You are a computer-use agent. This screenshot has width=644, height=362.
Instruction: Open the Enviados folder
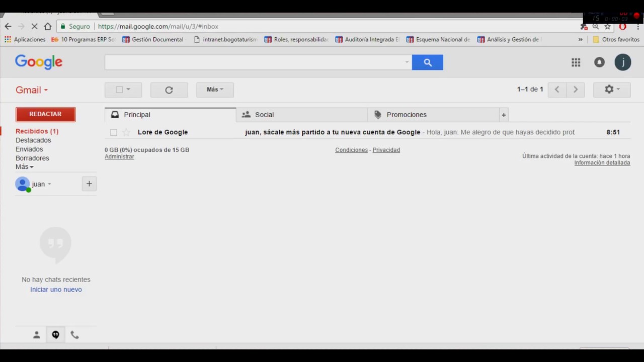(29, 149)
